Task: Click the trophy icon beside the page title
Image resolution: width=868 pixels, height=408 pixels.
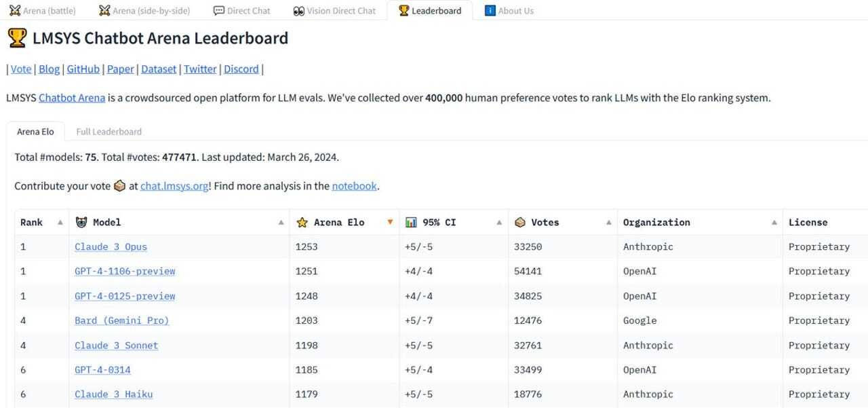Action: (17, 38)
